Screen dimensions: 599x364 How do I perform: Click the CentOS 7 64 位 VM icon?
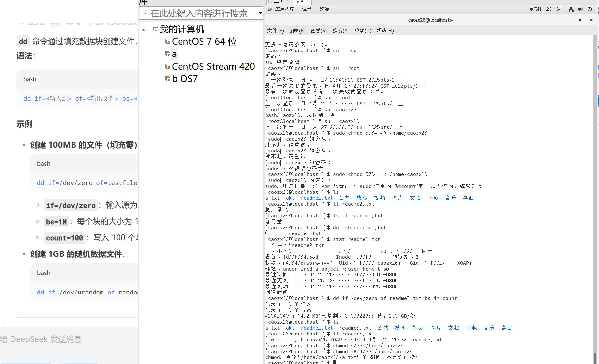(x=168, y=41)
